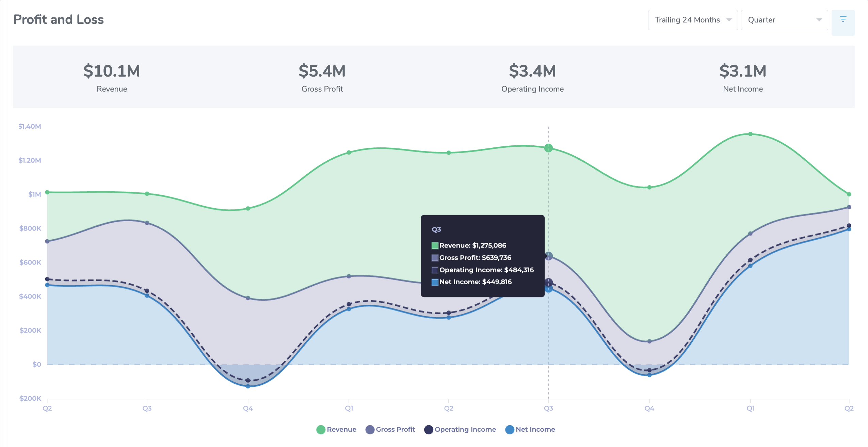Click the $5.4M Gross Profit summary value
Screen dimensions: 868x447
click(x=322, y=71)
